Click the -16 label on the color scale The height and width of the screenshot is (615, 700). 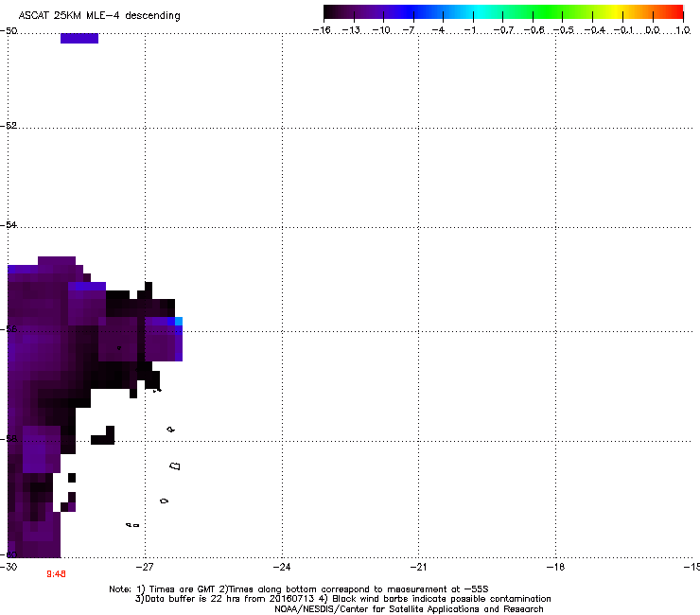pos(322,30)
